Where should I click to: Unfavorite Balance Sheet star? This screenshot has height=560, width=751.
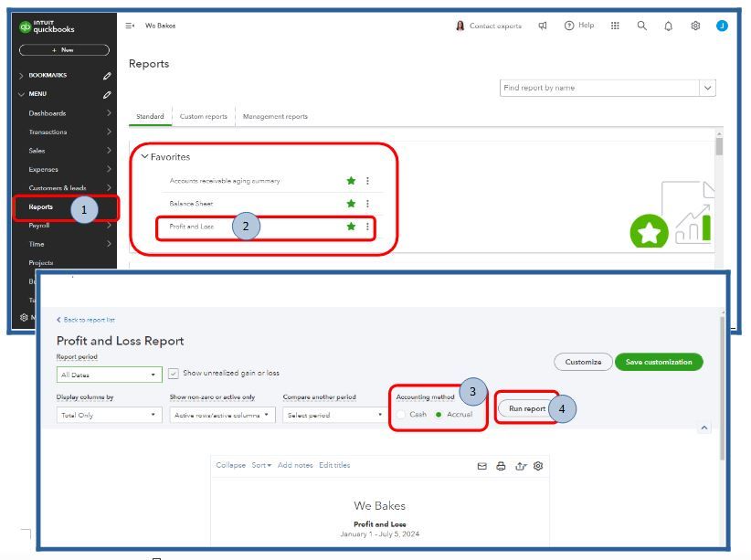[351, 204]
